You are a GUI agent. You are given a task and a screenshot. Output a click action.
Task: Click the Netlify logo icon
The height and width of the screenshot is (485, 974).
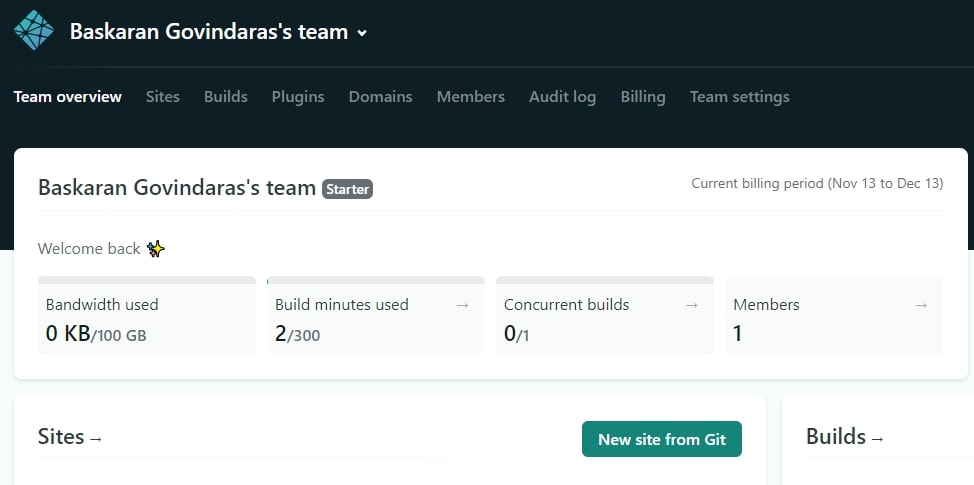point(34,30)
